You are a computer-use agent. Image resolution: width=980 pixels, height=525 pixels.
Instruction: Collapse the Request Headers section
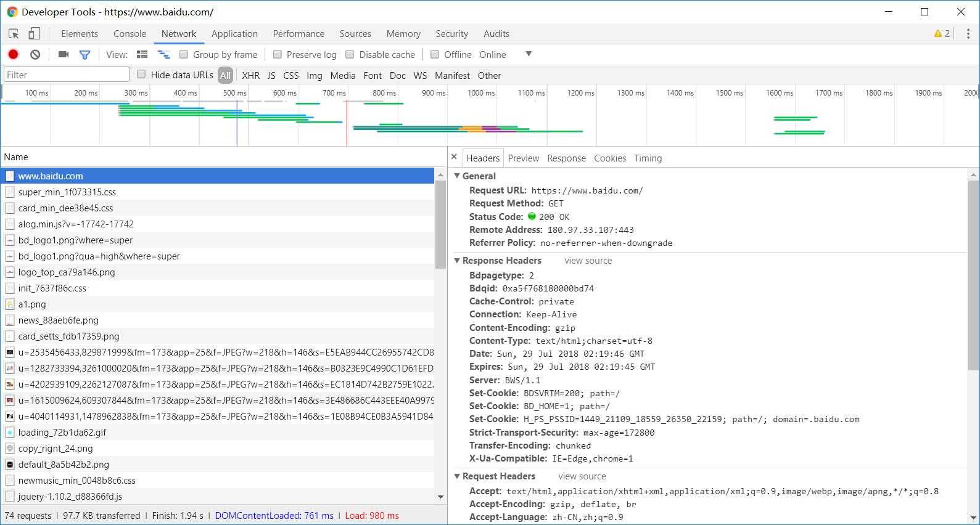click(457, 476)
